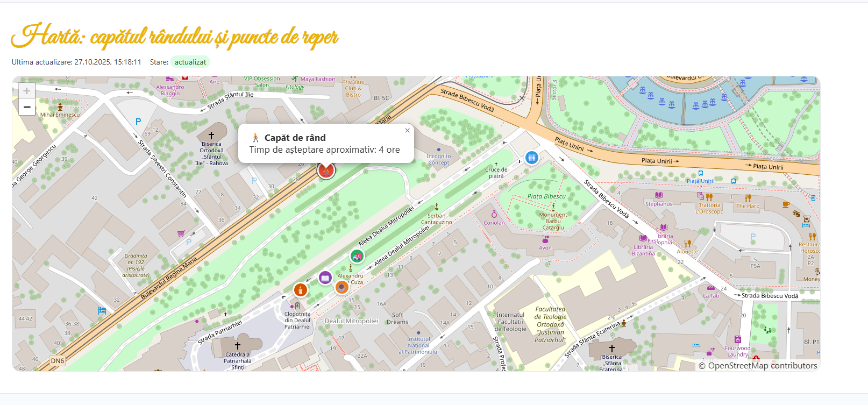Click the 'actualizat' status badge
This screenshot has width=868, height=405.
pos(190,62)
